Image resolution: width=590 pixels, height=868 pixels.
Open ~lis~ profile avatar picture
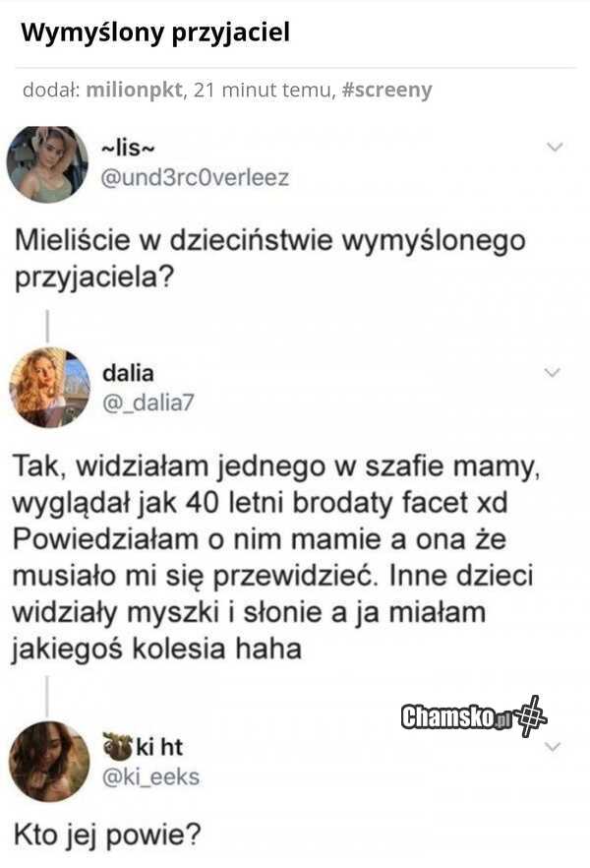[47, 164]
